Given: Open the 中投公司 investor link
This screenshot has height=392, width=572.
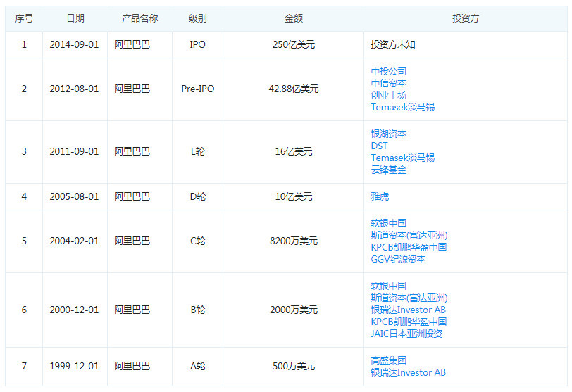Looking at the screenshot, I should point(389,71).
